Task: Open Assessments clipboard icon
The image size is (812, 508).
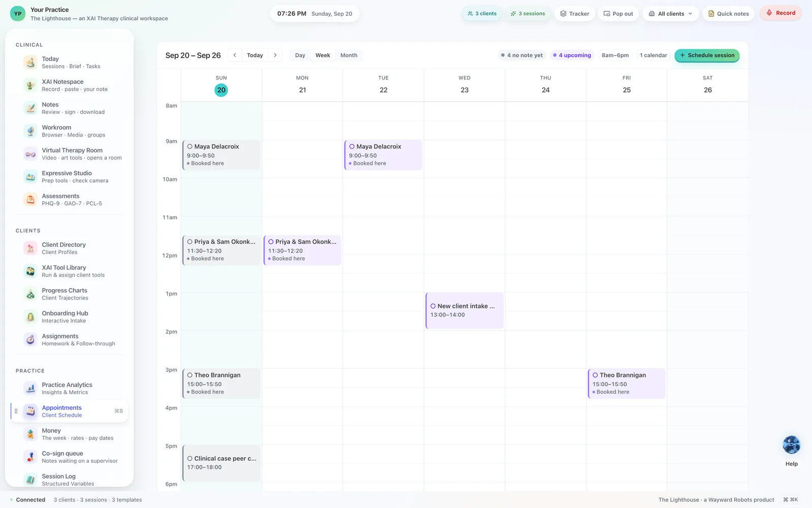Action: [x=30, y=200]
